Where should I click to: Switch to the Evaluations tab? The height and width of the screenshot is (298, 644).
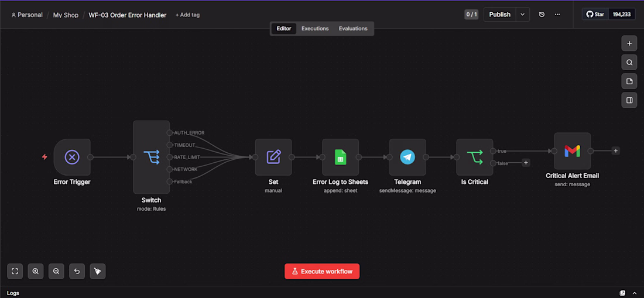coord(353,29)
